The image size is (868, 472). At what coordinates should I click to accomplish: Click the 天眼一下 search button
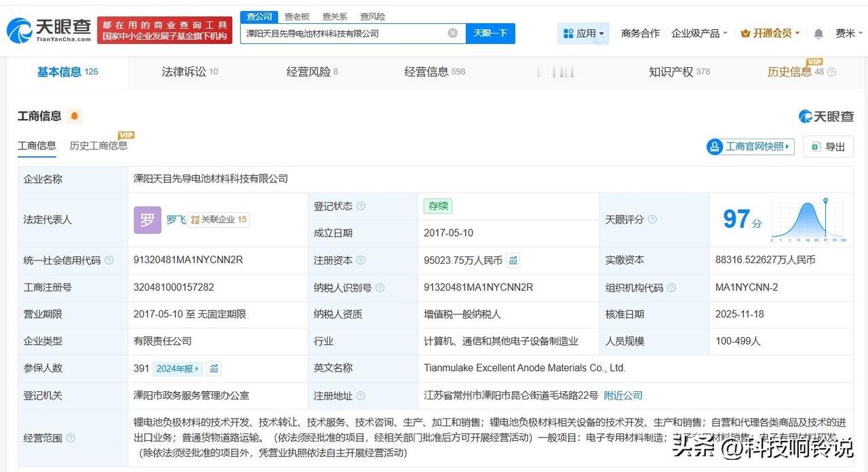[x=490, y=33]
